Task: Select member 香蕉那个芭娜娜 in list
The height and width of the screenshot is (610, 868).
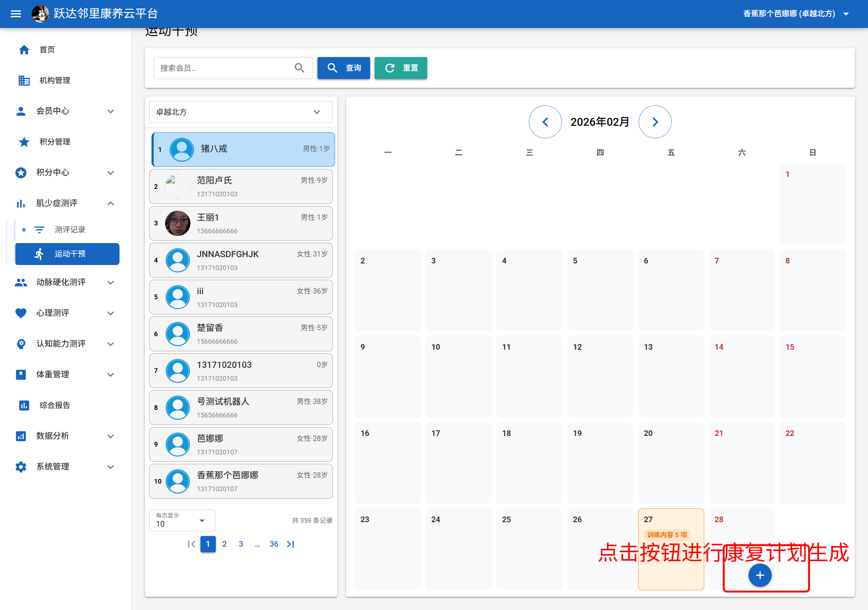Action: coord(241,481)
